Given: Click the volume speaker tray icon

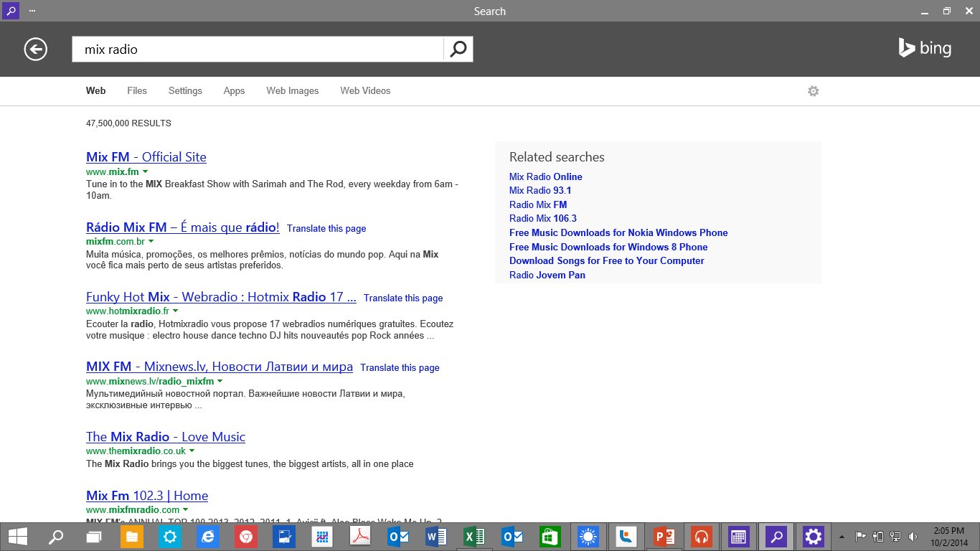Looking at the screenshot, I should [x=913, y=536].
